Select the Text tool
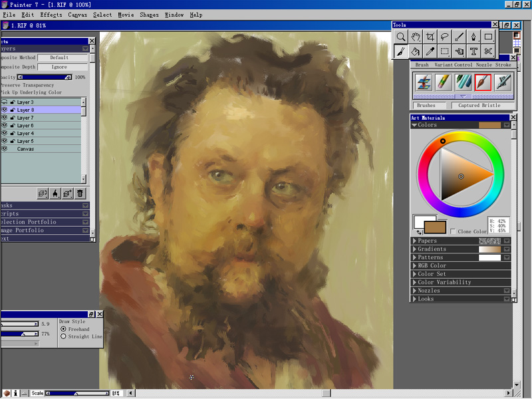 473,51
